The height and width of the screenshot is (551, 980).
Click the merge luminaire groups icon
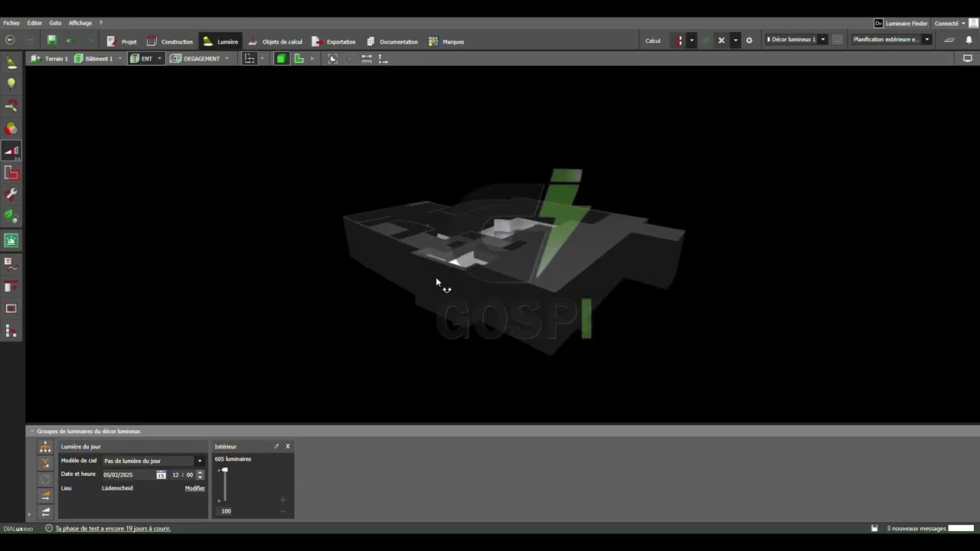[45, 463]
